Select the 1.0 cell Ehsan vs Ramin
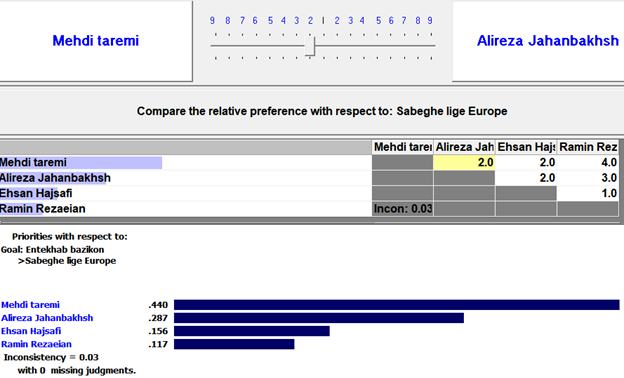624x378 pixels. pyautogui.click(x=588, y=193)
